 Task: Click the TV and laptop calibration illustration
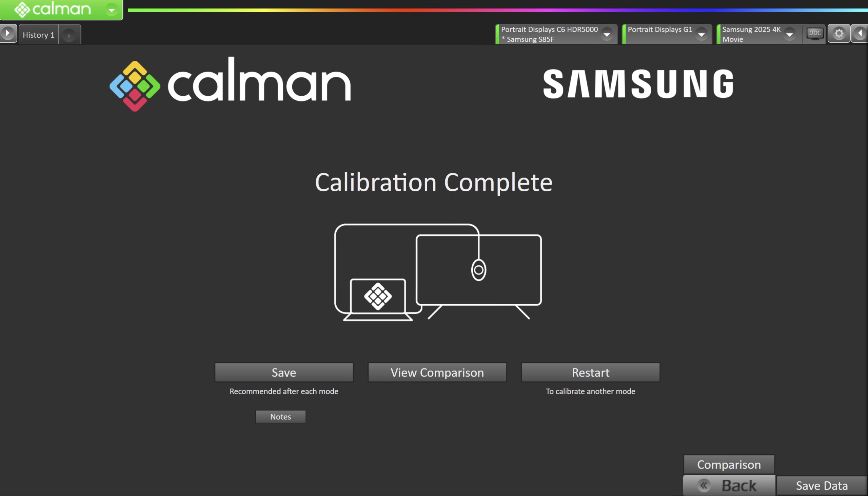(x=438, y=272)
